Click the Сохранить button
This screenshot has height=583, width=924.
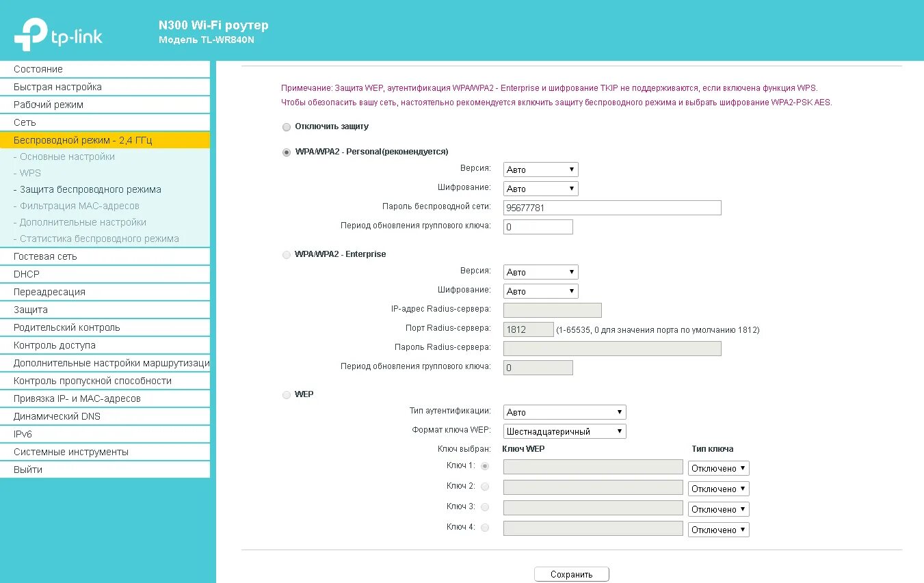click(x=572, y=574)
